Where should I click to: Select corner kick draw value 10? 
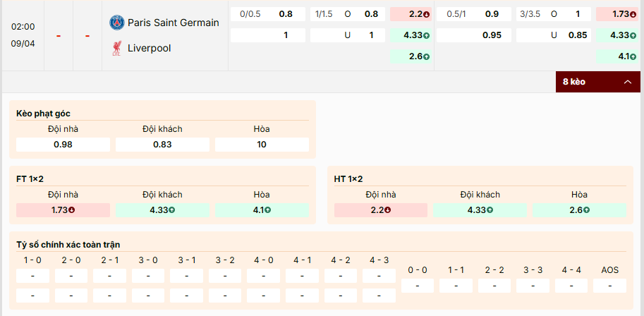click(x=262, y=145)
